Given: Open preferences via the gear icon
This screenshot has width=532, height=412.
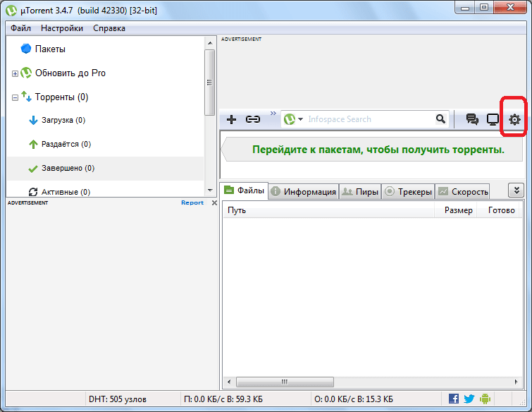Looking at the screenshot, I should click(514, 119).
